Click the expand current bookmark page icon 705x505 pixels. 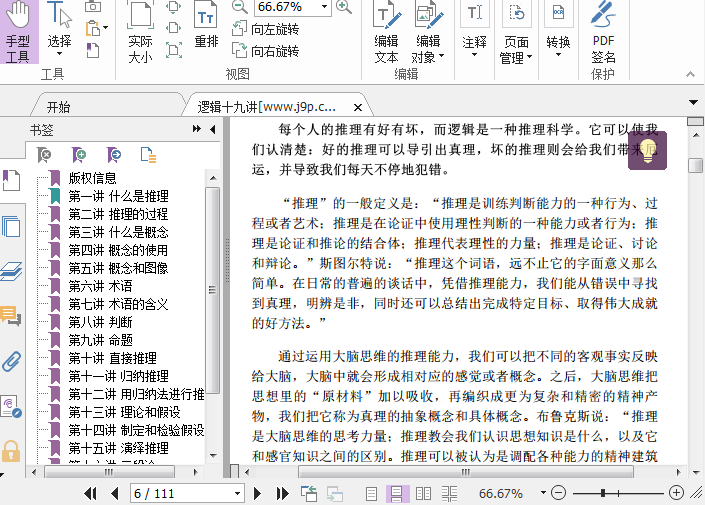pos(148,155)
